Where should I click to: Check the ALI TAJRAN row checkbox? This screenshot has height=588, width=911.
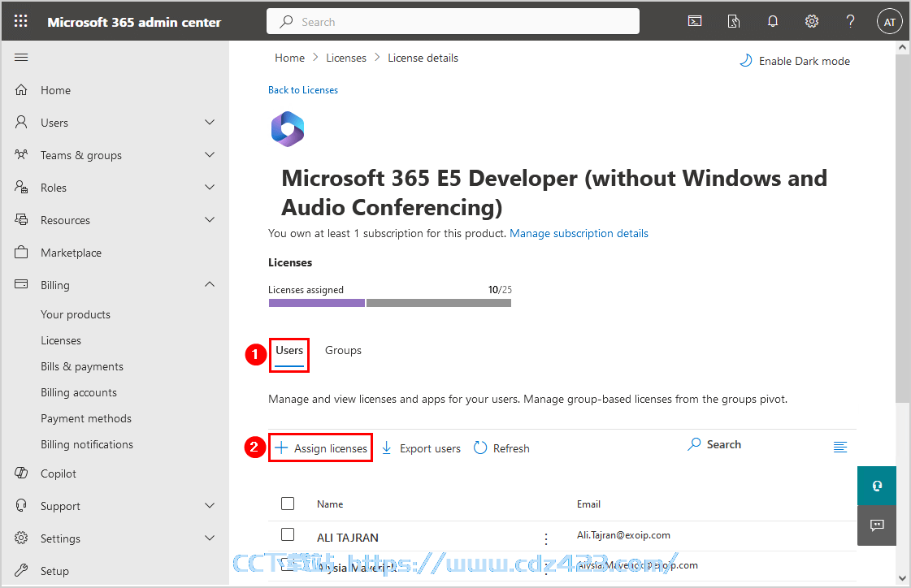click(x=288, y=534)
